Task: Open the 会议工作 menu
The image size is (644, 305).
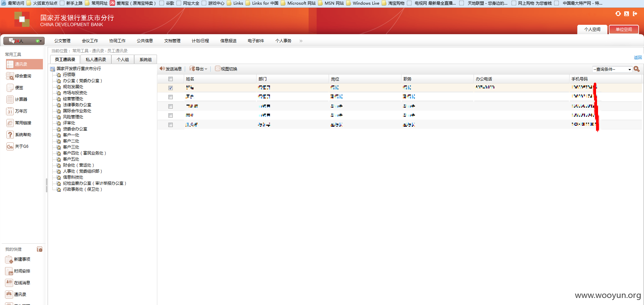Action: [90, 41]
